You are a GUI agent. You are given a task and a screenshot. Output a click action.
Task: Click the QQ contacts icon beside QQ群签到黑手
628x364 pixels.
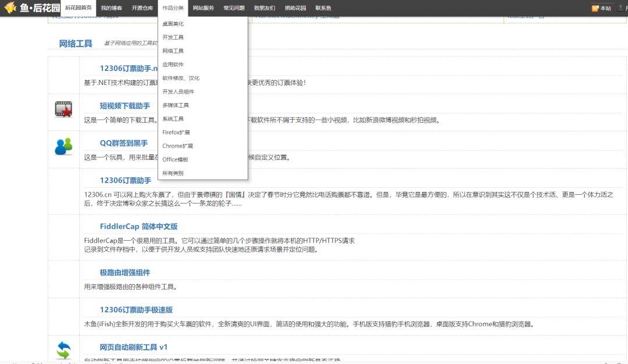(x=63, y=147)
